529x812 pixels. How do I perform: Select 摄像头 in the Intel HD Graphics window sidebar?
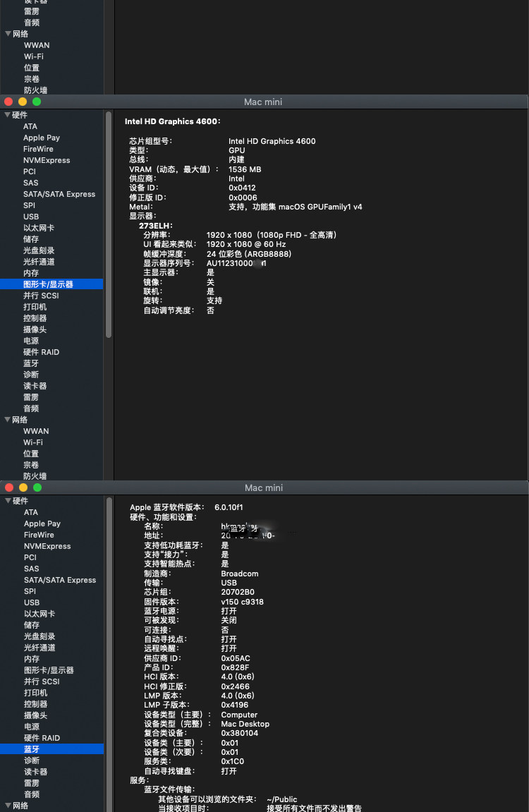tap(35, 329)
